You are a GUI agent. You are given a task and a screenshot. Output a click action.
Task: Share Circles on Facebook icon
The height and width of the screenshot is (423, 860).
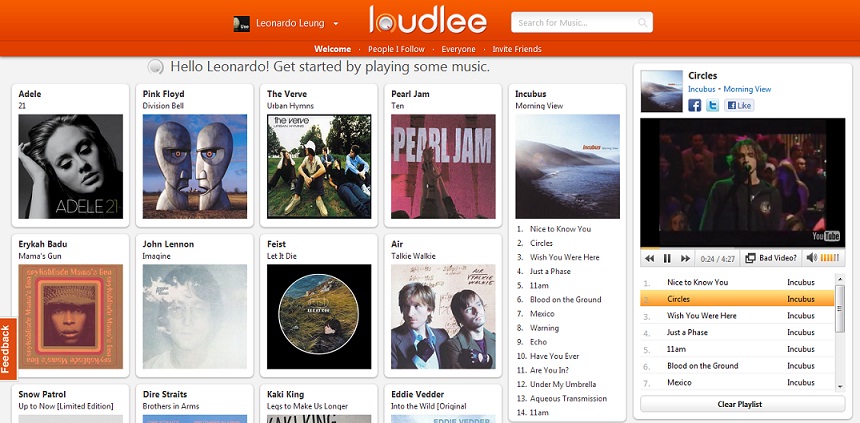point(694,105)
